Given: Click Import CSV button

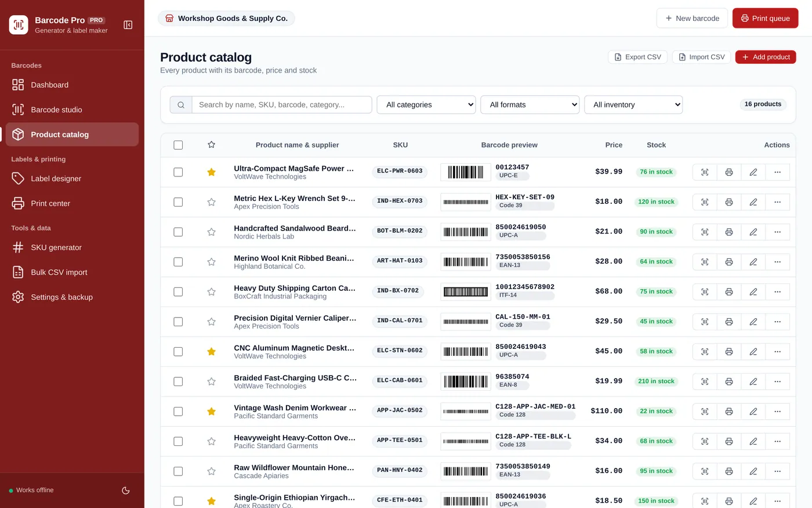Looking at the screenshot, I should click(702, 57).
